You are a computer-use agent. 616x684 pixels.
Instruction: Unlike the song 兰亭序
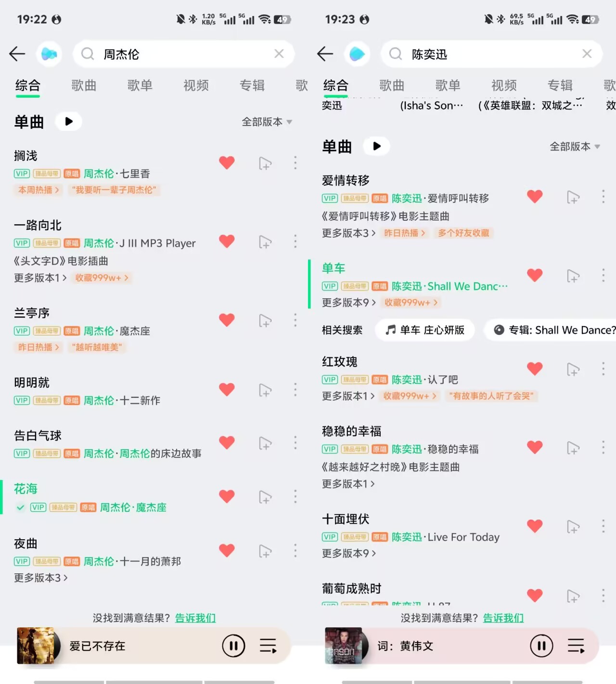(x=227, y=320)
